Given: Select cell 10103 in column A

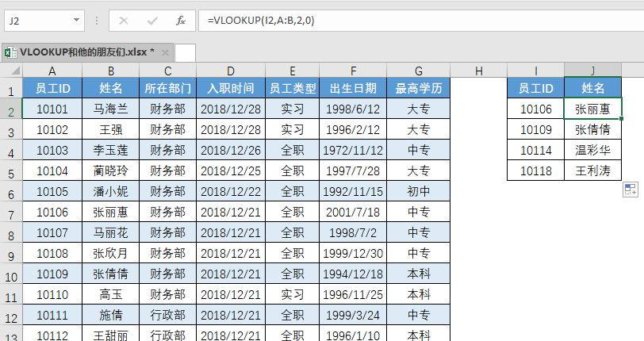Looking at the screenshot, I should point(52,150).
